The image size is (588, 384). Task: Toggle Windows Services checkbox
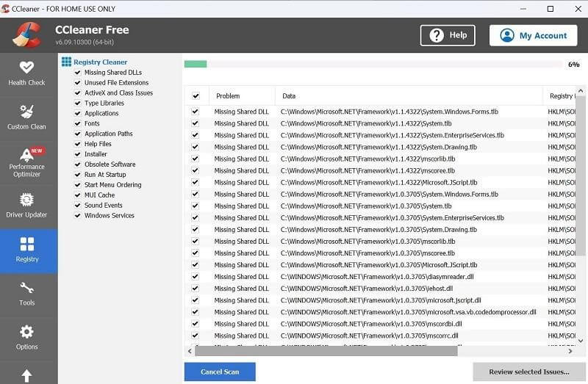point(78,215)
